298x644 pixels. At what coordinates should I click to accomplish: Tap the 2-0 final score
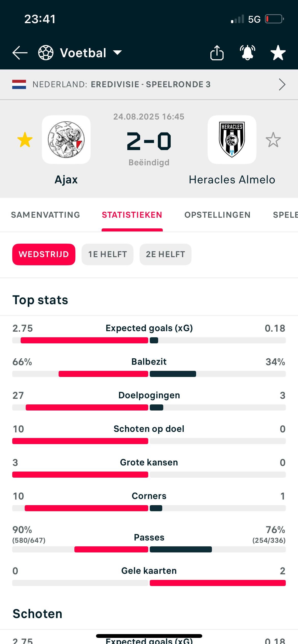tap(149, 141)
